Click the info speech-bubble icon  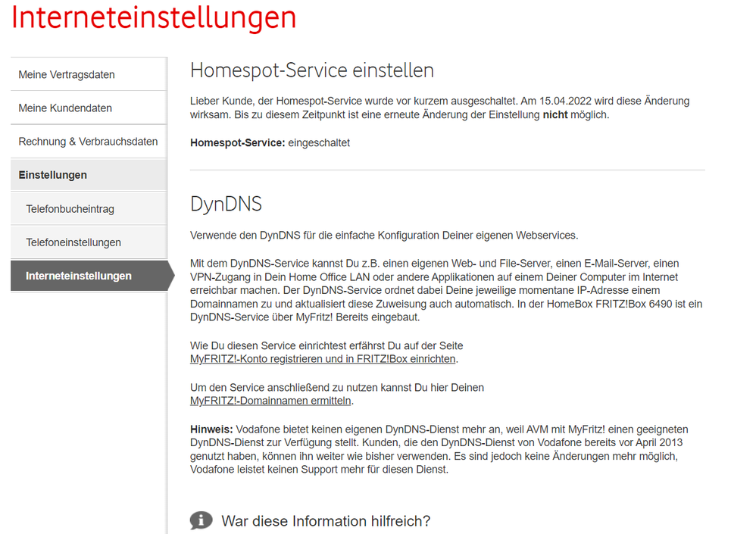(200, 521)
